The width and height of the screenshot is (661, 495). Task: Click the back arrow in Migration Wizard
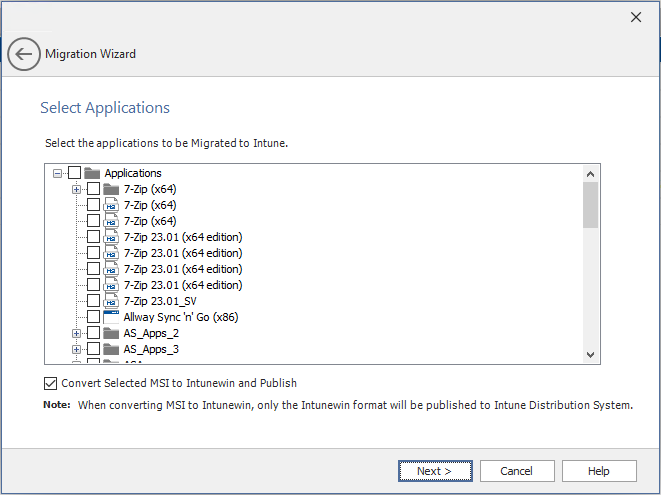24,54
